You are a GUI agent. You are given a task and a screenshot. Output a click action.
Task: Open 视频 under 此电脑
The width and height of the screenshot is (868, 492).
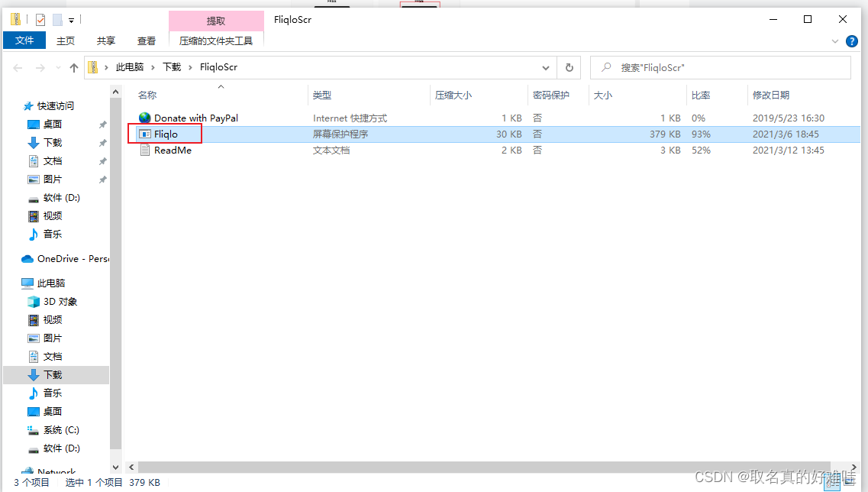pos(53,319)
